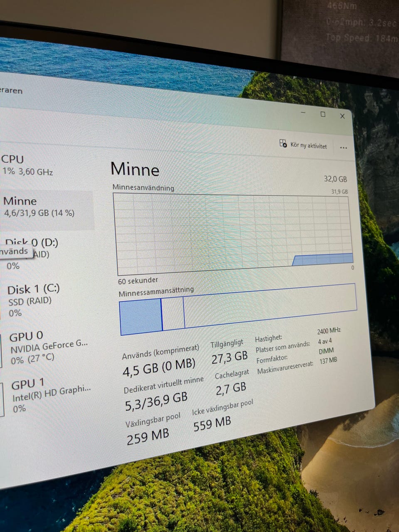Click the Formfaktor label
Viewport: 399px width, 532px height.
coord(272,358)
